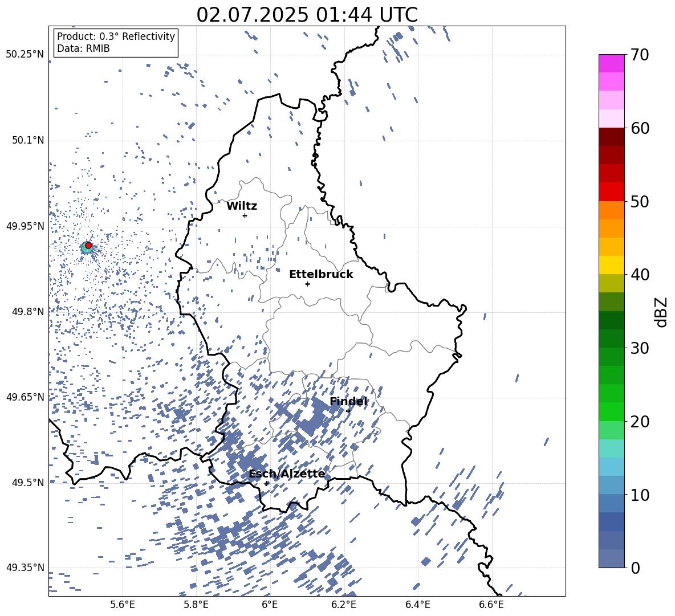Click the bright red colorbar segment below 60
675x616 pixels.
point(611,192)
